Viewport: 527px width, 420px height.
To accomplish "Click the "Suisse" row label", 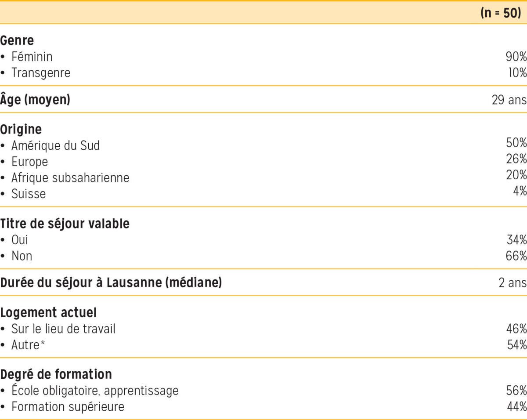I will click(29, 194).
